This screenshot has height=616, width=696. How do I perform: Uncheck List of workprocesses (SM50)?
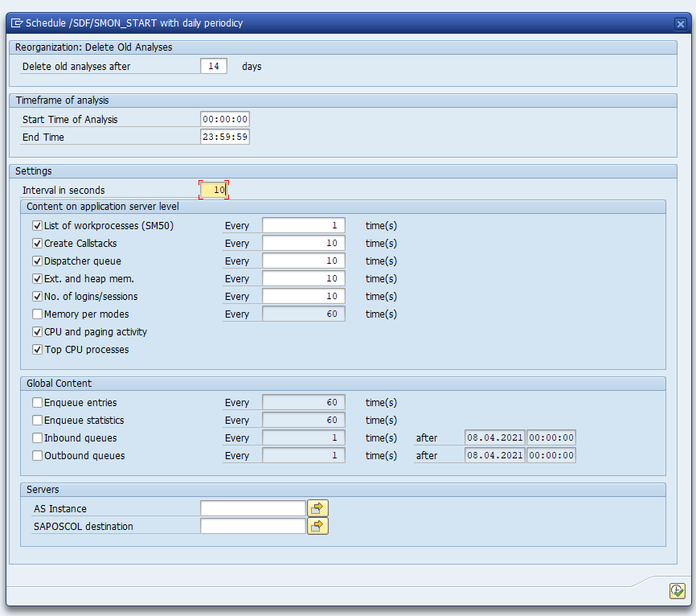[37, 225]
